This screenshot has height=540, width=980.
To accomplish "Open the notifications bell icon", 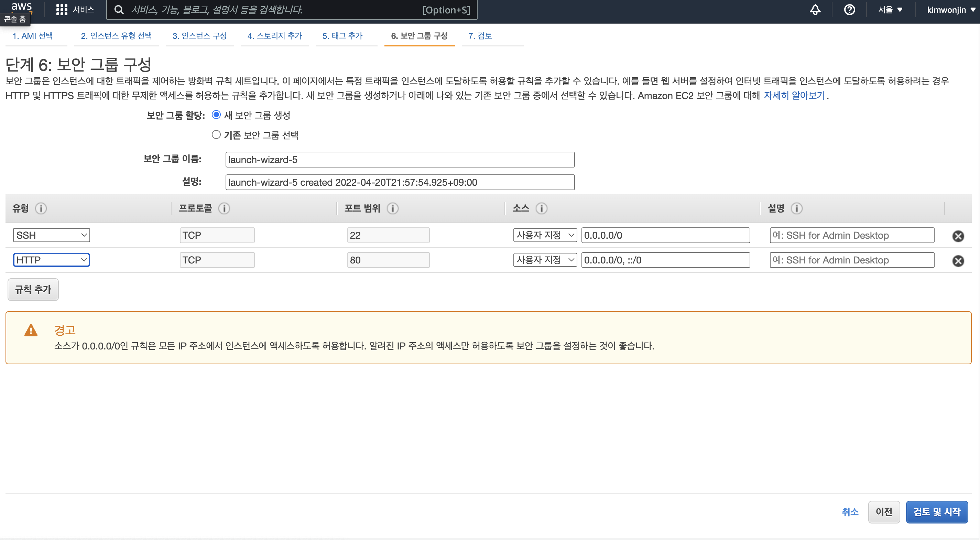I will pos(815,10).
